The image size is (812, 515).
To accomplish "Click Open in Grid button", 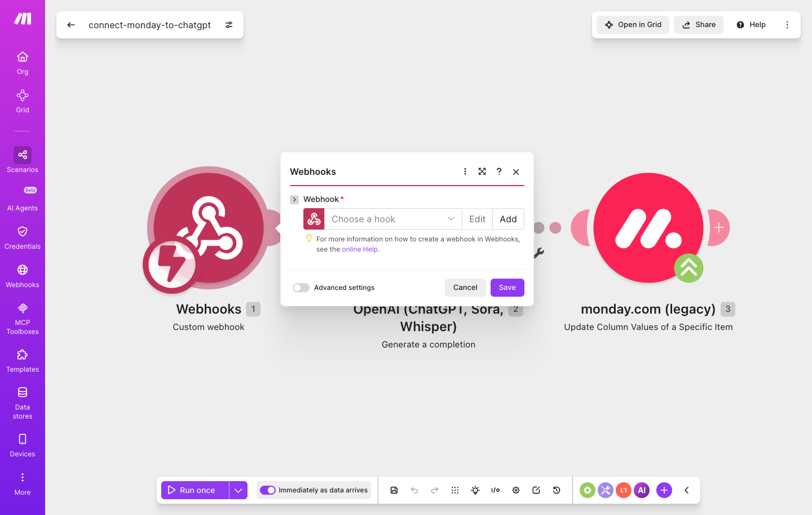I will [633, 25].
